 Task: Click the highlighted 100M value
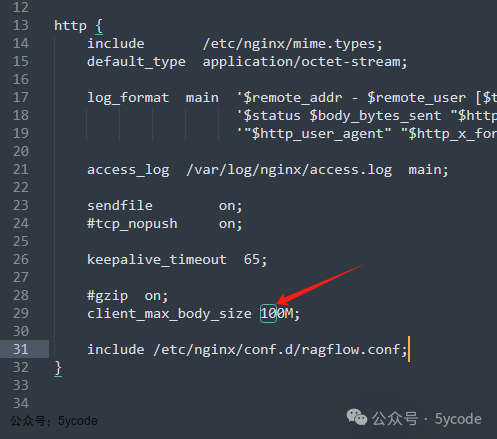[277, 314]
